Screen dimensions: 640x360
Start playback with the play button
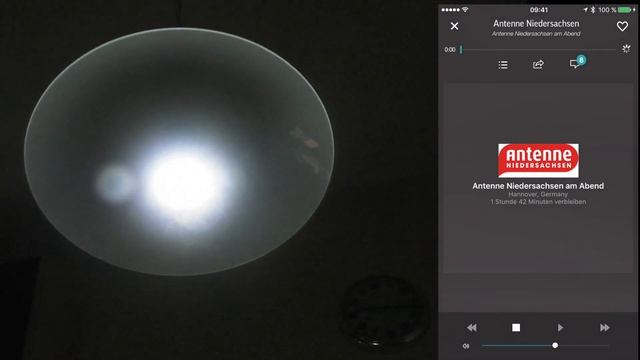point(560,327)
